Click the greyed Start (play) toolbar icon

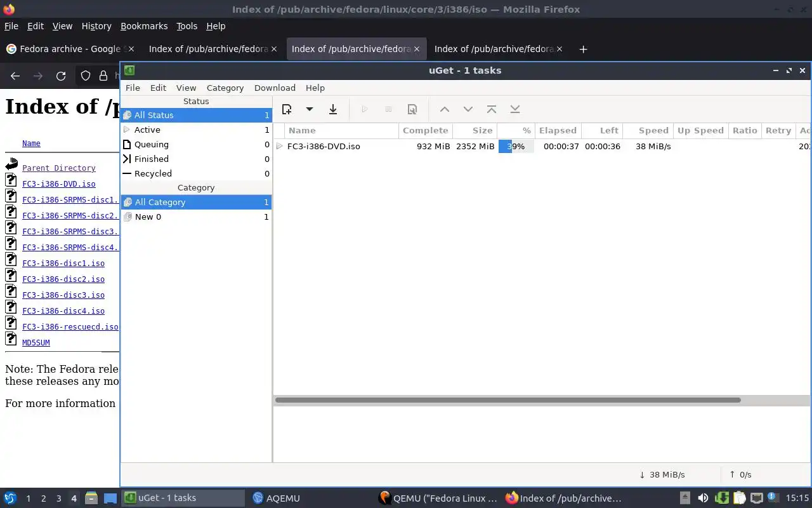[x=365, y=109]
